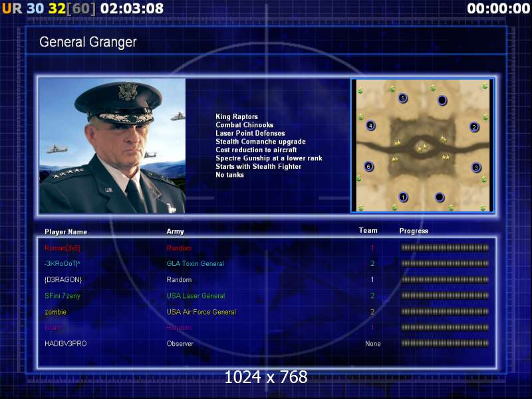Select start position 1 on the minimap

pos(403,197)
